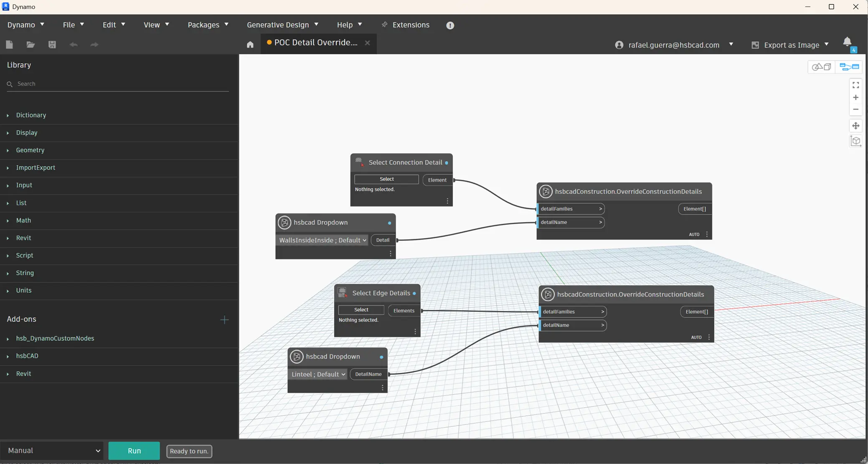Click the Zoom to fit icon
This screenshot has height=464, width=868.
pyautogui.click(x=855, y=85)
